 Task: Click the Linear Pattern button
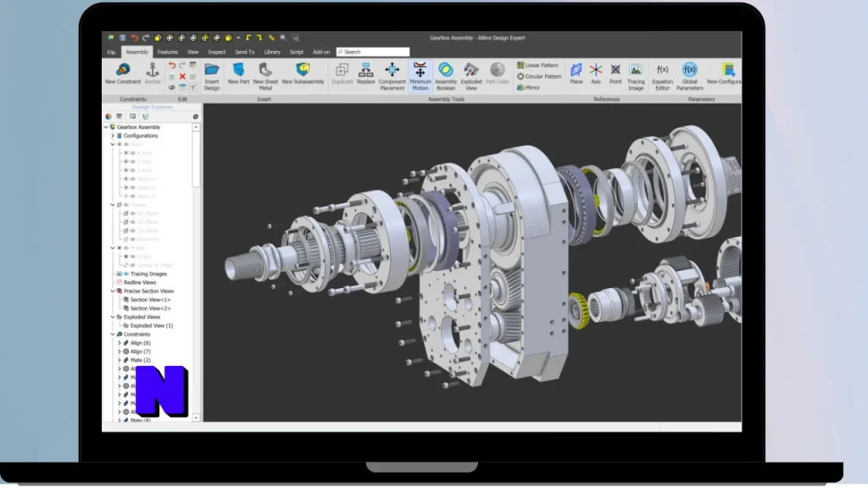click(x=538, y=65)
